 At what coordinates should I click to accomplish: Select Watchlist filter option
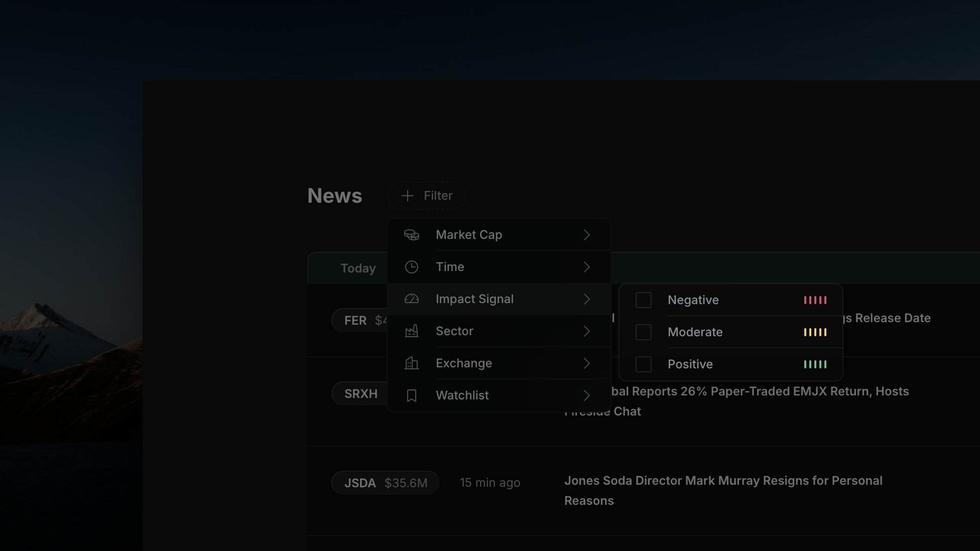[x=499, y=395]
